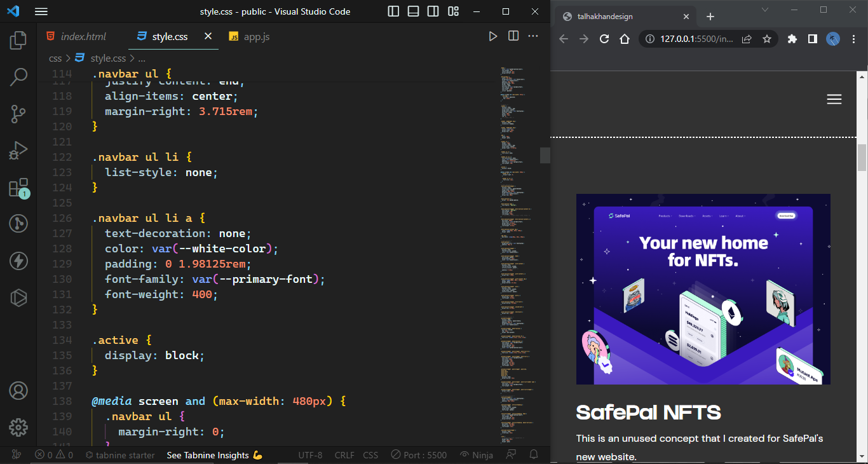Open the Explorer view in activity bar
Viewport: 868px width, 464px height.
click(x=18, y=41)
